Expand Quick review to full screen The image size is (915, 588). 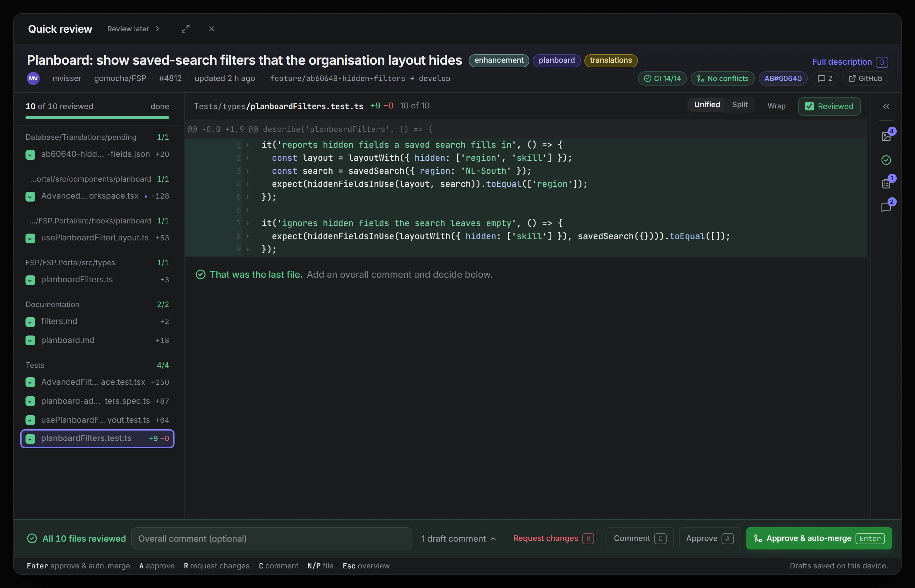pos(186,29)
